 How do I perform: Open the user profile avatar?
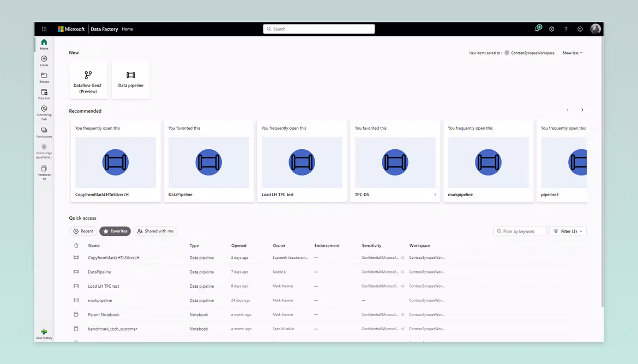pos(595,29)
